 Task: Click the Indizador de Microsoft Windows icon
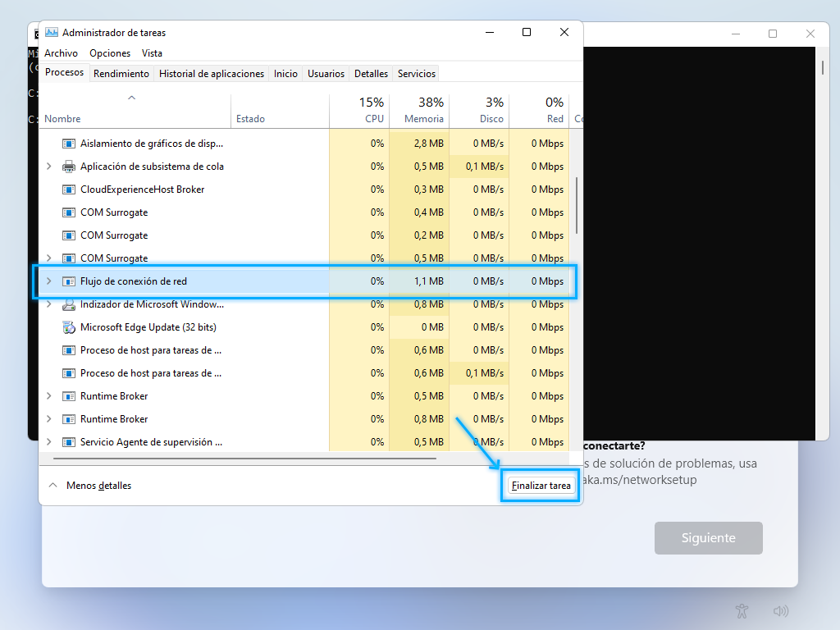click(x=69, y=304)
